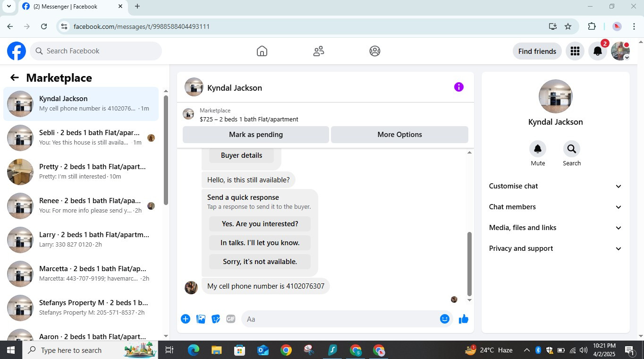Image resolution: width=644 pixels, height=359 pixels.
Task: Open the Larry conversation
Action: pyautogui.click(x=81, y=240)
